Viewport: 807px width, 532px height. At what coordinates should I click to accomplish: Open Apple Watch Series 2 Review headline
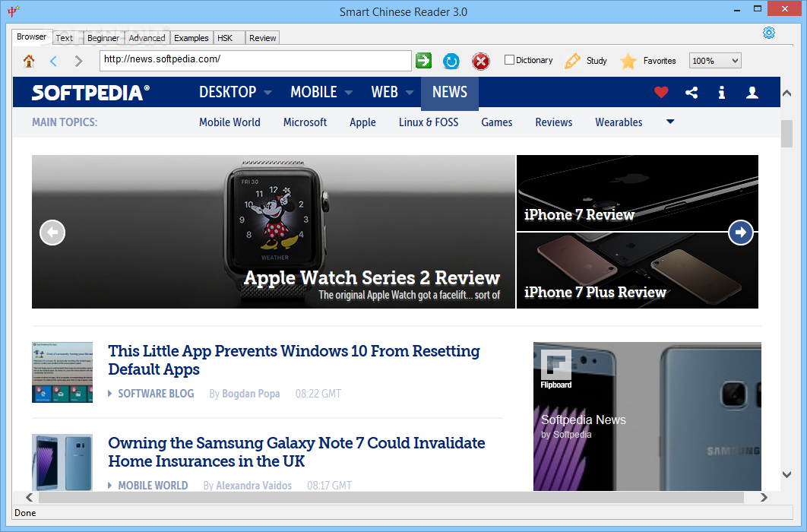click(x=372, y=278)
